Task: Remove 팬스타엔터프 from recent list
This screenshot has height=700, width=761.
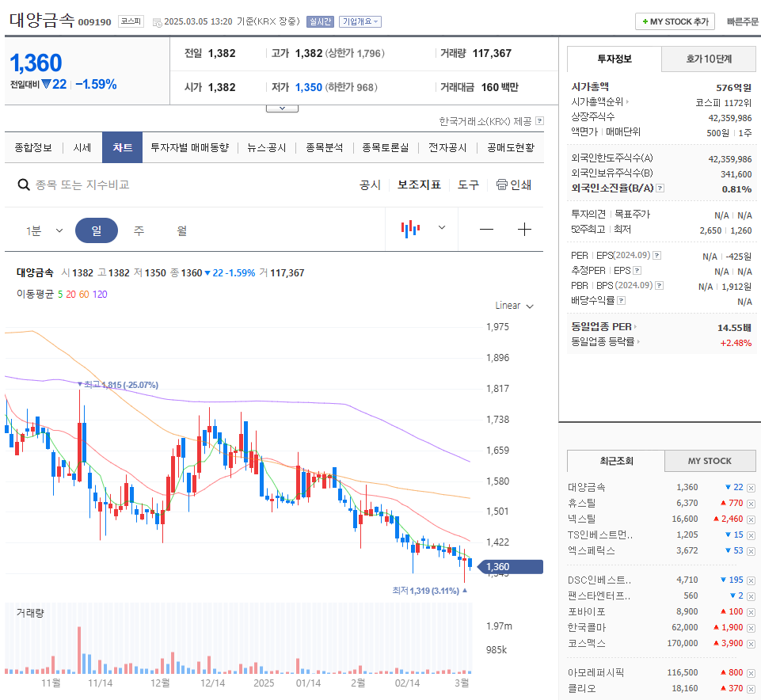Action: coord(751,596)
